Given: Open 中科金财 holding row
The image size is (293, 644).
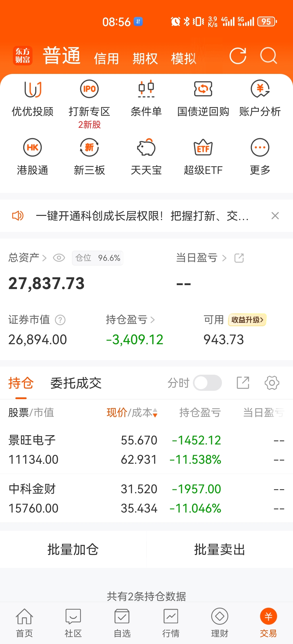Looking at the screenshot, I should click(x=146, y=498).
